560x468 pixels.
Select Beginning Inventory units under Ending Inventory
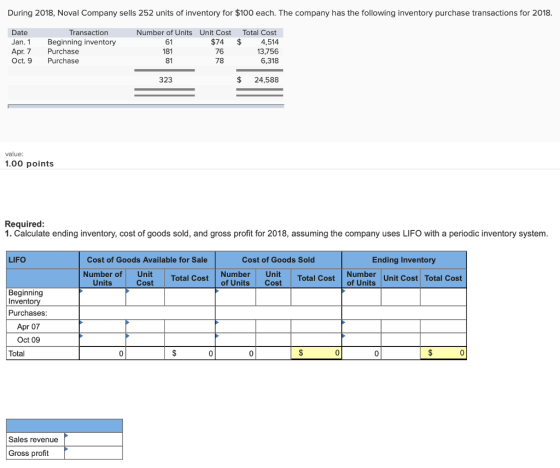[x=361, y=297]
